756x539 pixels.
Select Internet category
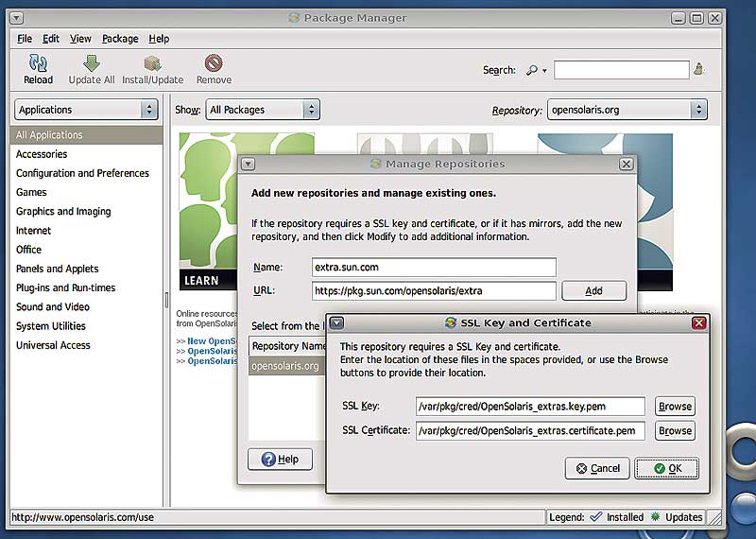coord(86,231)
